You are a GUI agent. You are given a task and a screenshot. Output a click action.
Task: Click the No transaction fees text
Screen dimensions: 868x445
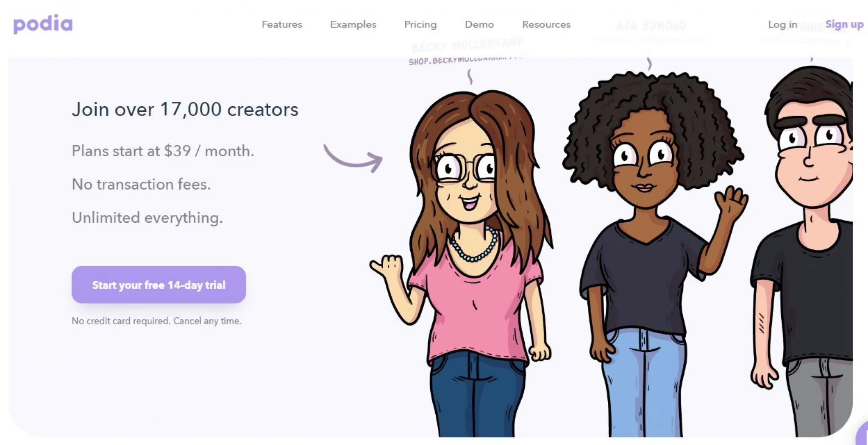[x=141, y=184]
